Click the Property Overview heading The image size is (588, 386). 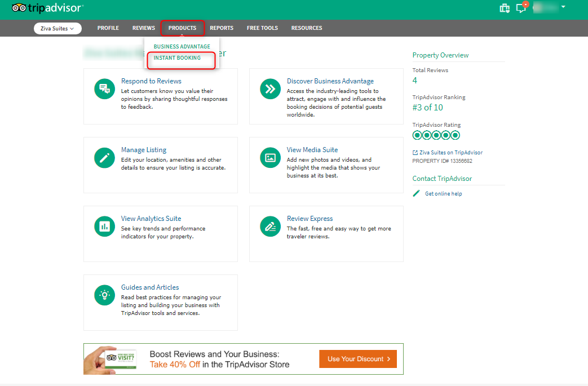(x=441, y=55)
